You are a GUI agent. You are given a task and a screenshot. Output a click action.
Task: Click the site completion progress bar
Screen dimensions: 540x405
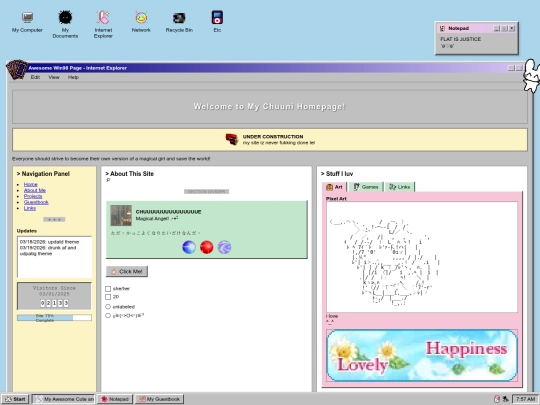tap(54, 318)
